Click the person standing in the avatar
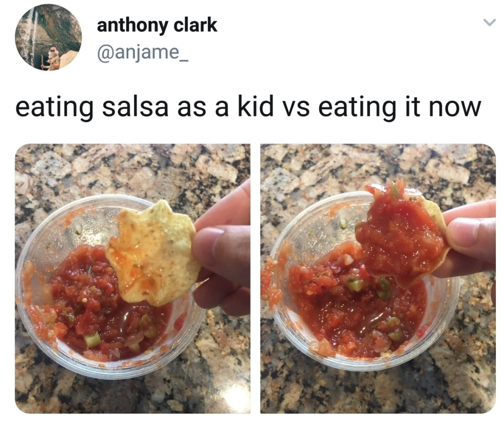 click(x=53, y=58)
